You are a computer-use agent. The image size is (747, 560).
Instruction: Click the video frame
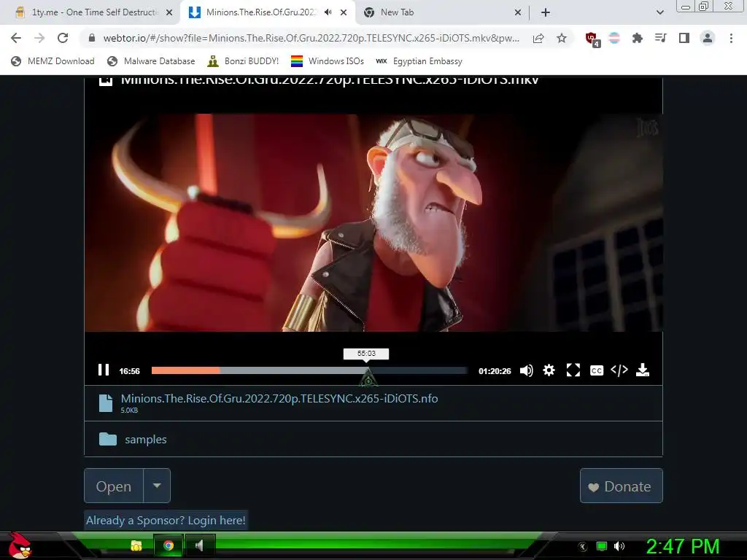pyautogui.click(x=373, y=222)
